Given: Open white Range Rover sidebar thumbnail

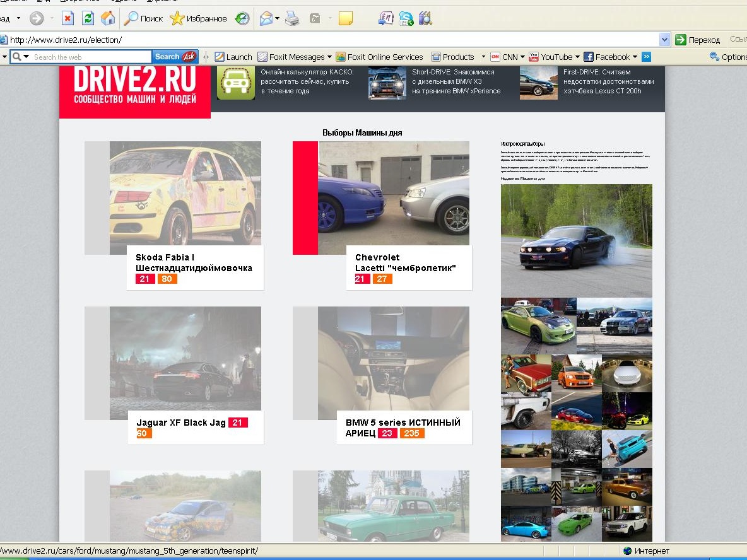Looking at the screenshot, I should tap(627, 524).
